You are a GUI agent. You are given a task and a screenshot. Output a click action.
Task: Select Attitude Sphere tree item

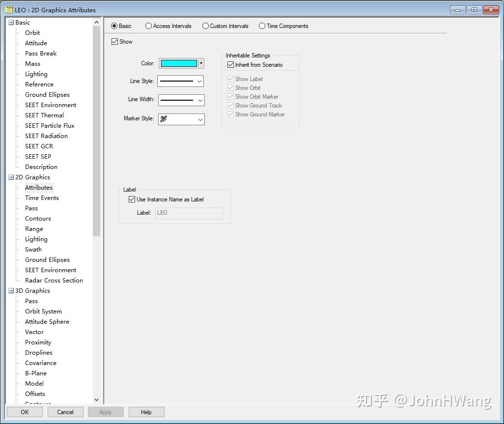(47, 321)
